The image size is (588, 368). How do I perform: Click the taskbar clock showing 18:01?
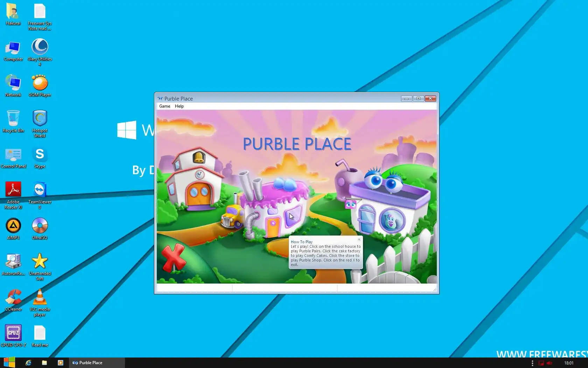[x=569, y=363]
